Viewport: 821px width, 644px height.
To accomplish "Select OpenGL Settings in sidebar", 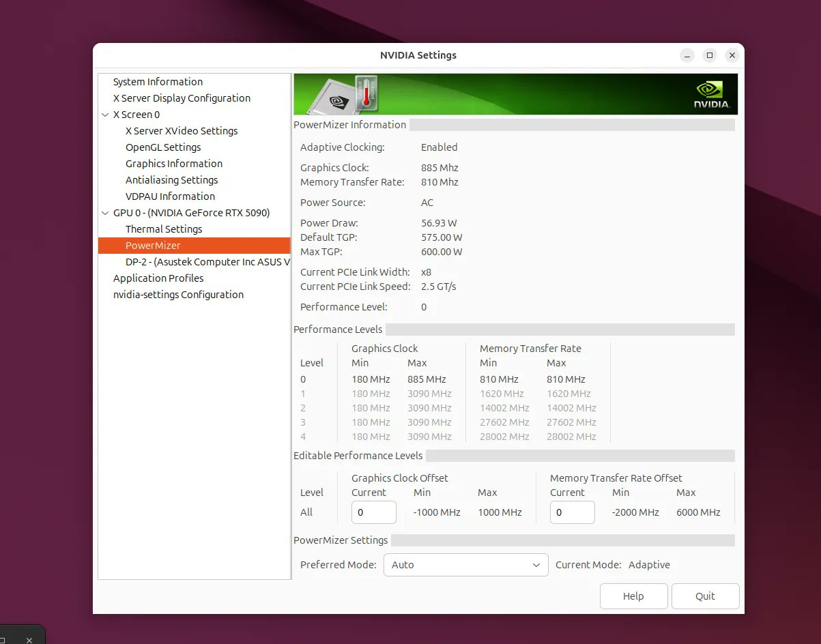I will (x=162, y=147).
